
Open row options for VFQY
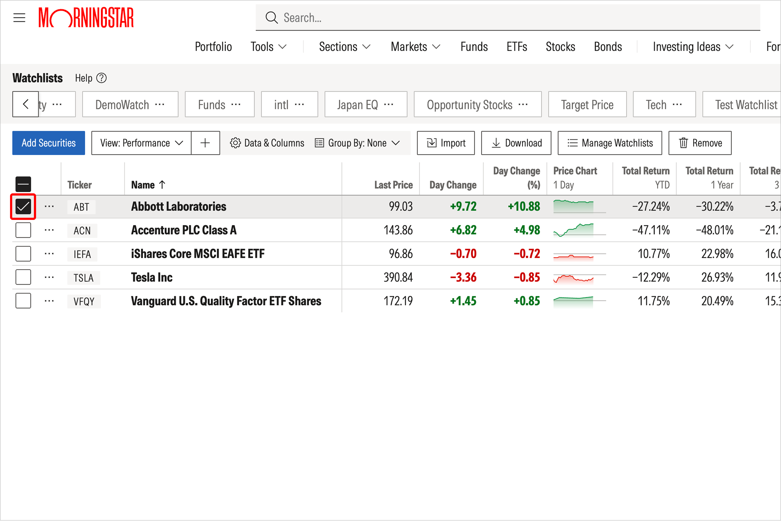coord(49,301)
